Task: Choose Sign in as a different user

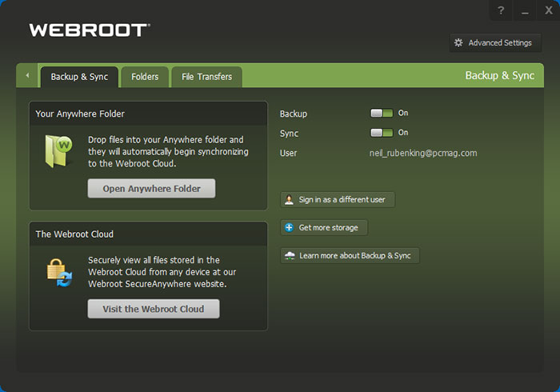Action: [x=338, y=199]
